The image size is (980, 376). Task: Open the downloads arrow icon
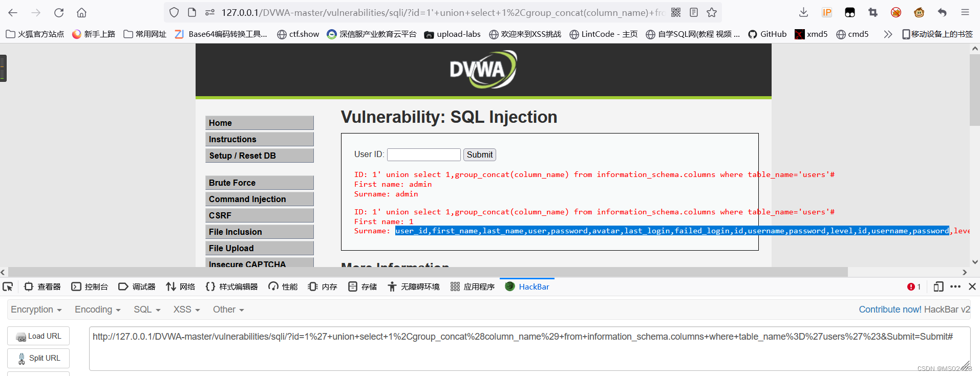[803, 12]
